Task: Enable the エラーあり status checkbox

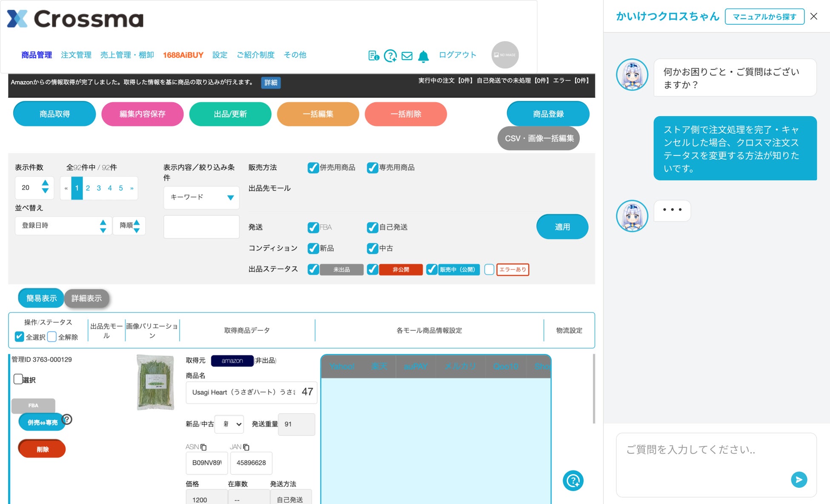Action: (489, 269)
